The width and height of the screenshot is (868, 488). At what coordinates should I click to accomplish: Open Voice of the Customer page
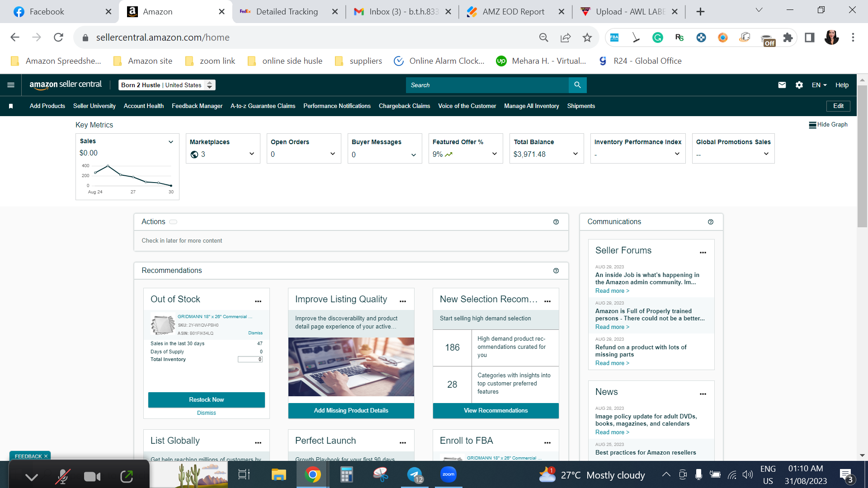click(x=467, y=106)
